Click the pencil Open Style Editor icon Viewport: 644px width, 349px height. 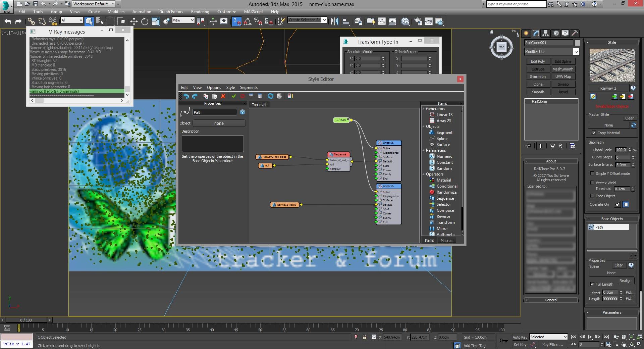[x=593, y=97]
